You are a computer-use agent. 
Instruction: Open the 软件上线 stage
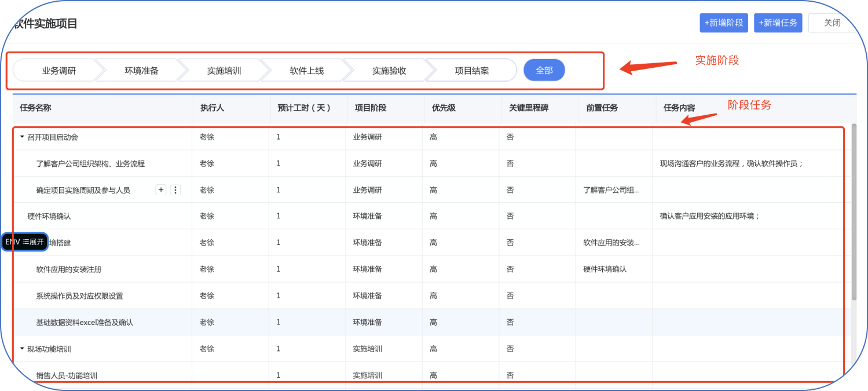(307, 71)
